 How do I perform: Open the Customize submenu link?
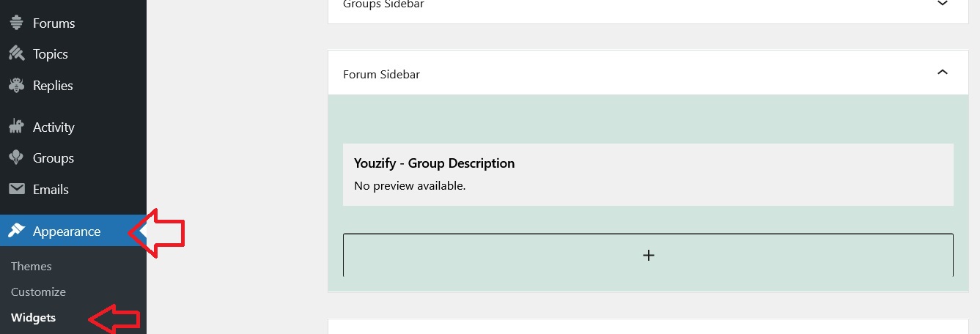pyautogui.click(x=38, y=292)
